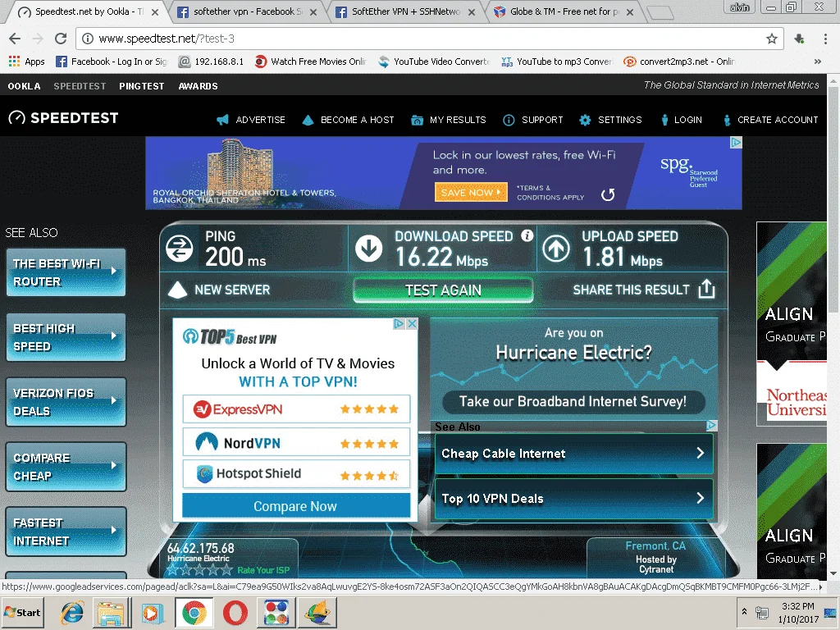
Task: Take the Broadband Internet Survey
Action: [573, 402]
